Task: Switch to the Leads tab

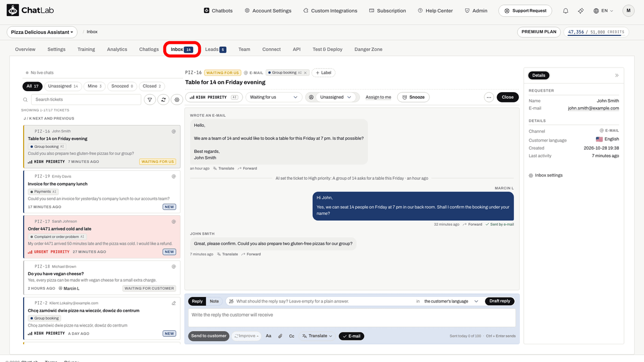Action: [215, 49]
